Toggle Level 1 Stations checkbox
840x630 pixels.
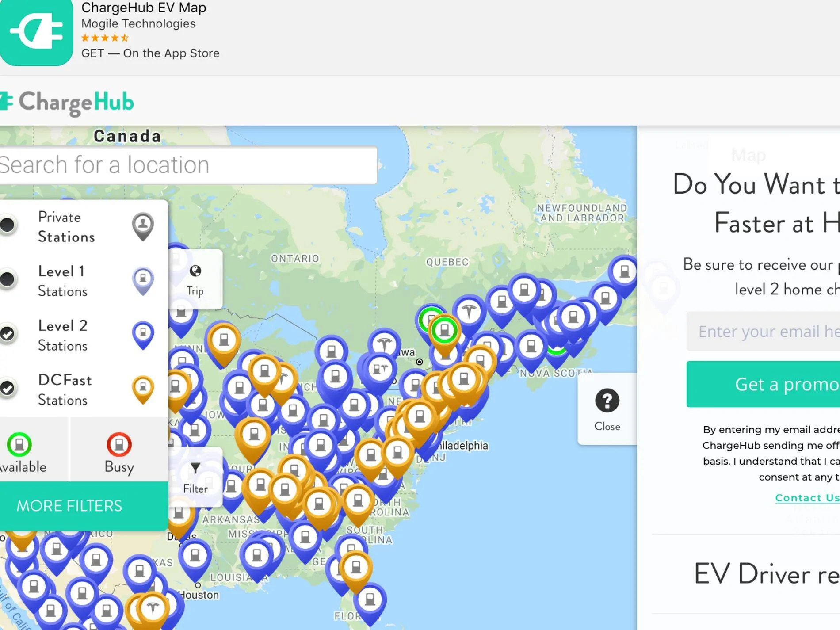(x=8, y=279)
